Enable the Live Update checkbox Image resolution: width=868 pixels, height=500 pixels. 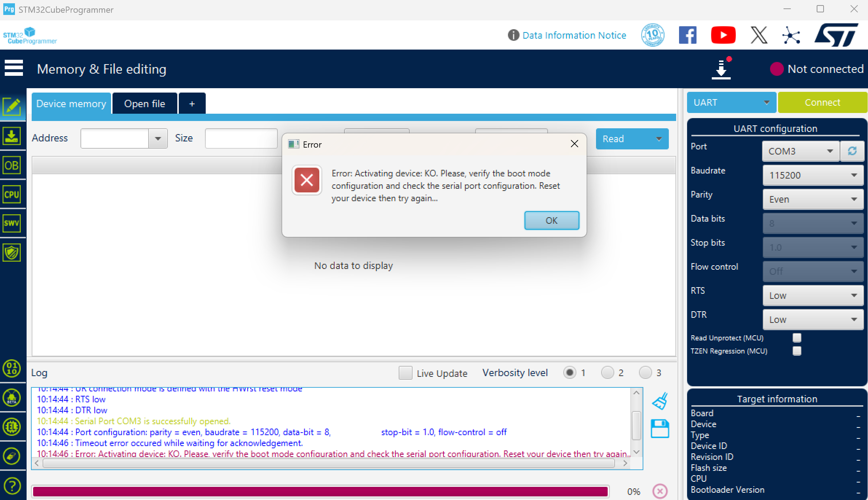coord(405,373)
